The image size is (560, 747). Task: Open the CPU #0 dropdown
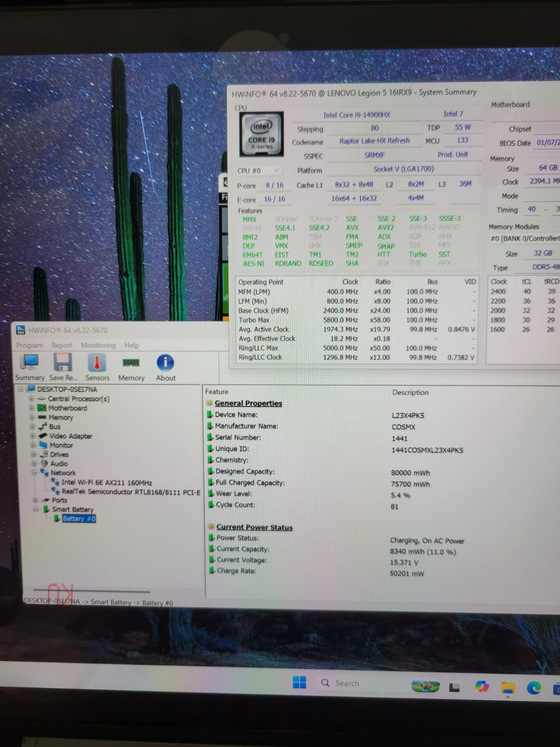pos(258,171)
